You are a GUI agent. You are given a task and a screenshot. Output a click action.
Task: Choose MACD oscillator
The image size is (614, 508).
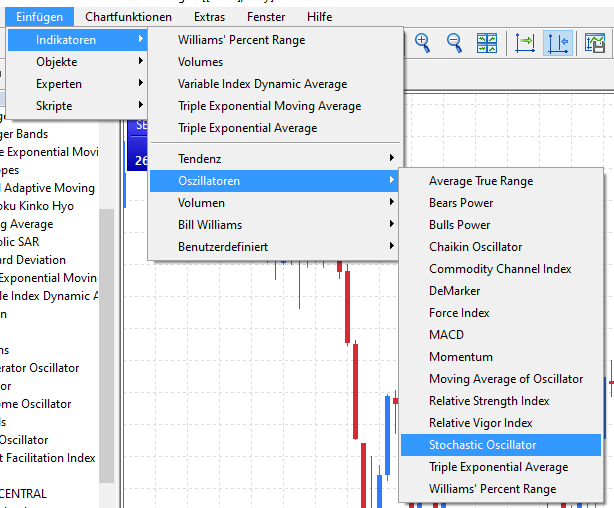[501, 334]
